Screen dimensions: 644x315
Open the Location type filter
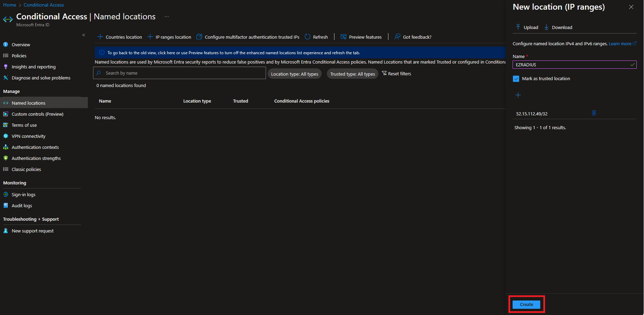(294, 74)
